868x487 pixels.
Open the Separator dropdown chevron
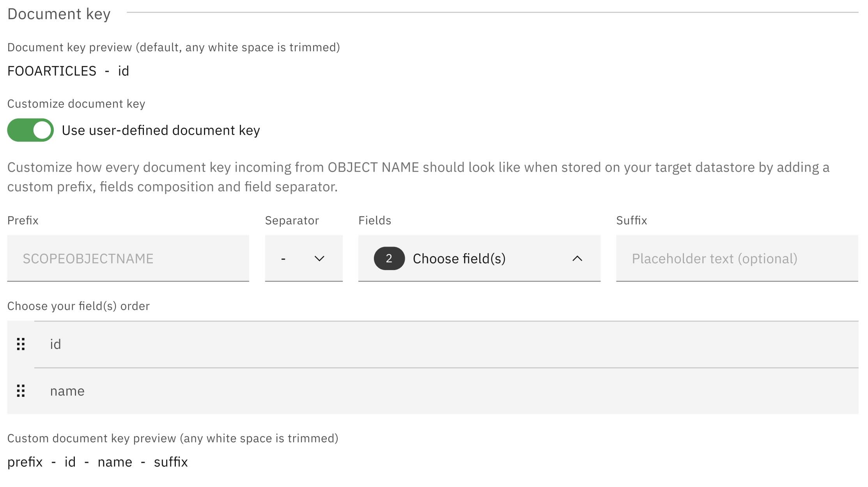coord(319,258)
